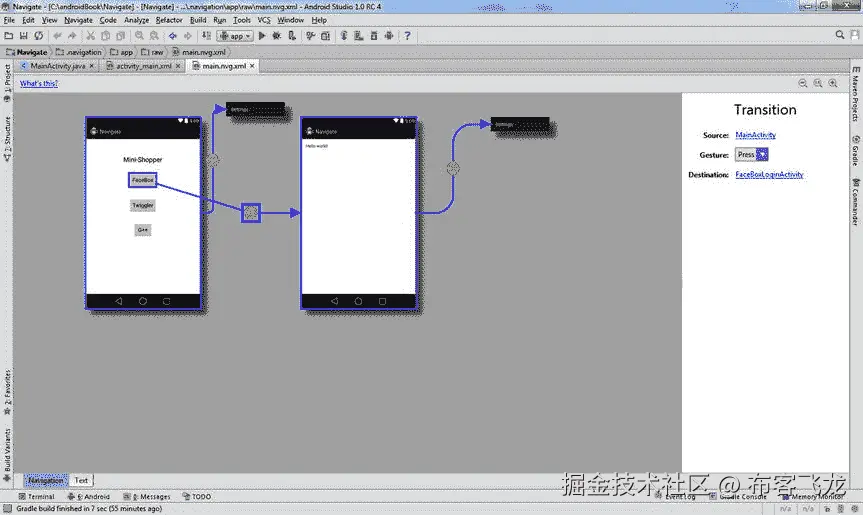Image resolution: width=863 pixels, height=515 pixels.
Task: Switch to activity_main.xml tab
Action: 143,66
